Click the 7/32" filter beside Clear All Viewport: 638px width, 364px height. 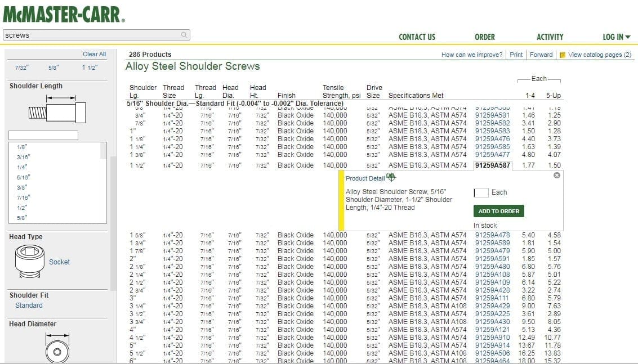[22, 68]
